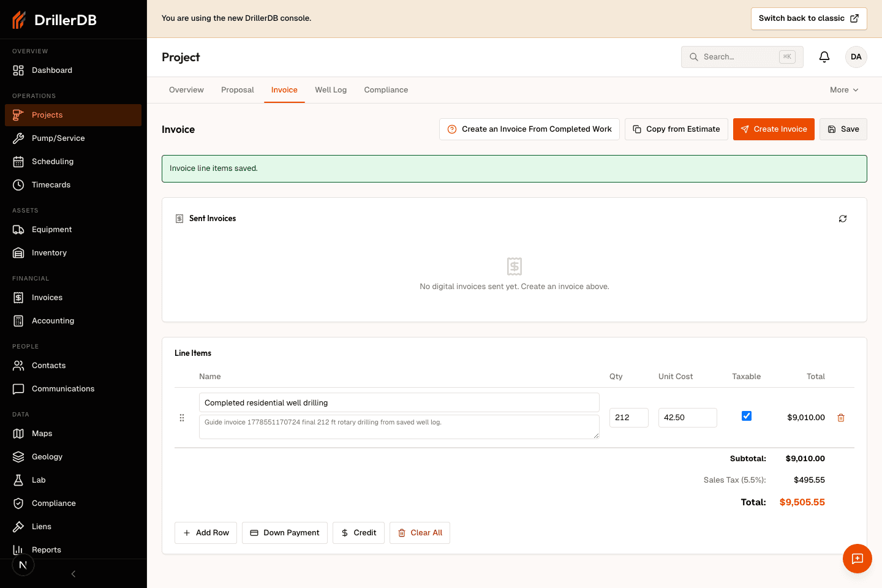Click the Qty field showing 212
The image size is (882, 588).
point(629,418)
